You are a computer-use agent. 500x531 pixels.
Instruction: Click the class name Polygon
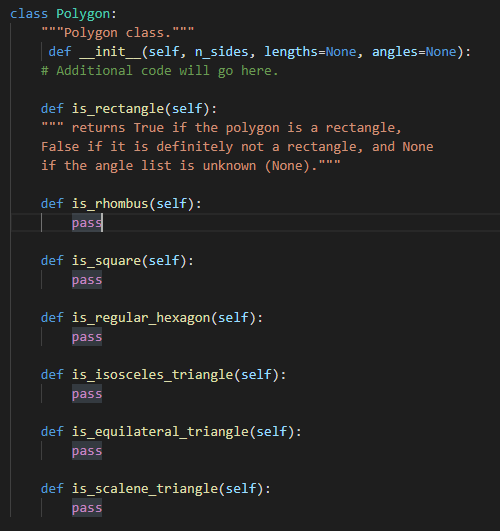[83, 14]
